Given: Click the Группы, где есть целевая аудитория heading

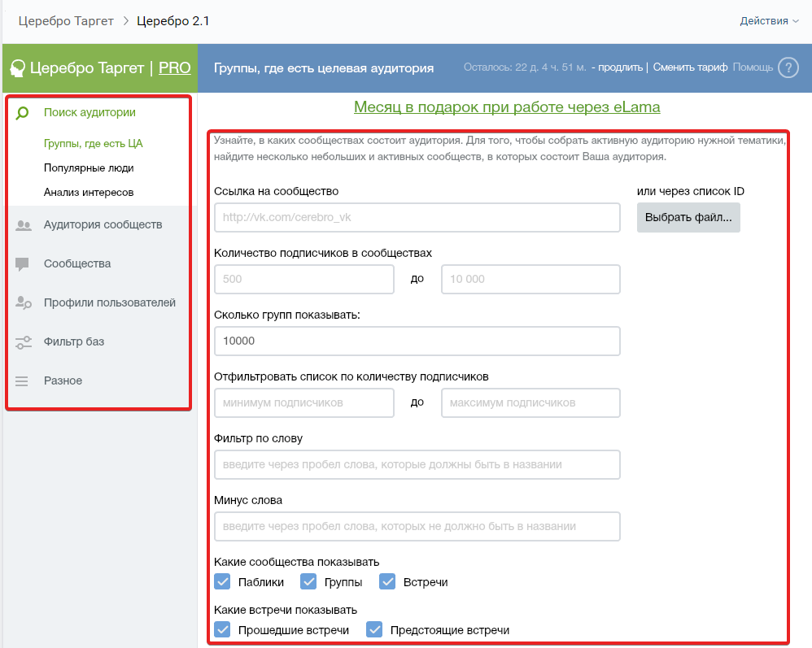Looking at the screenshot, I should pos(324,68).
